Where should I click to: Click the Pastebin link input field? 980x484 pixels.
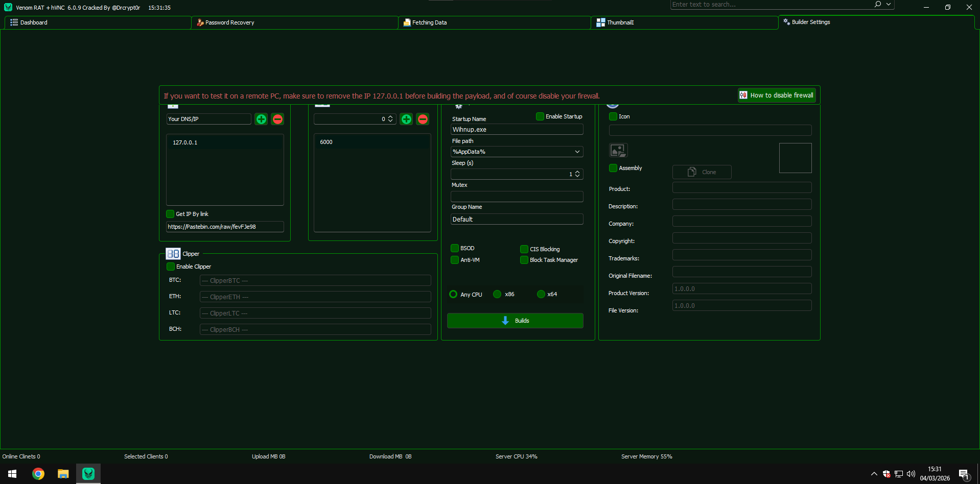click(x=225, y=227)
